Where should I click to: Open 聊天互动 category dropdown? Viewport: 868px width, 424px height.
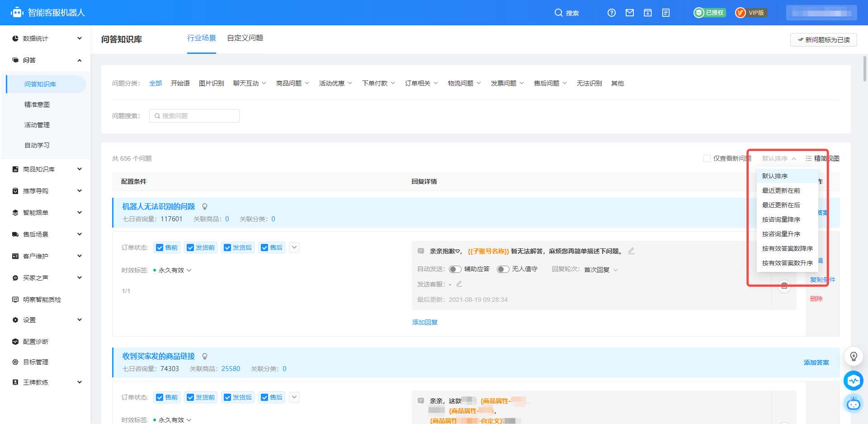250,83
